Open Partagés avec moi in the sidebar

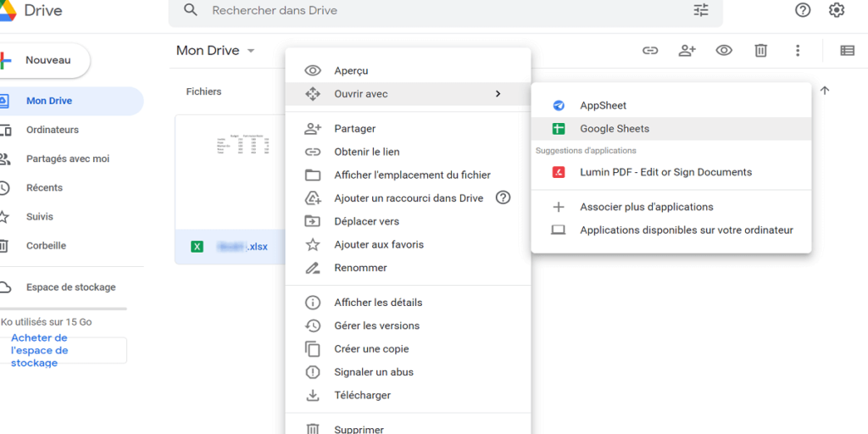pyautogui.click(x=71, y=159)
